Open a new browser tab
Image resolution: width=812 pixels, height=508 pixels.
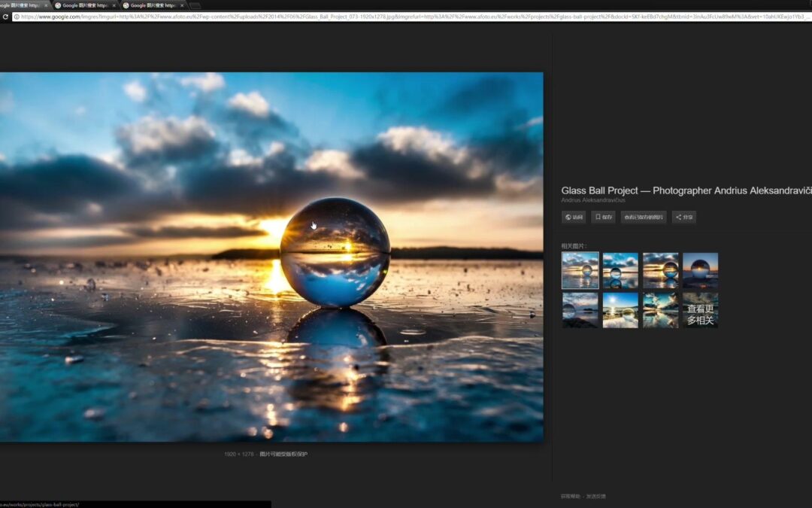coord(195,5)
